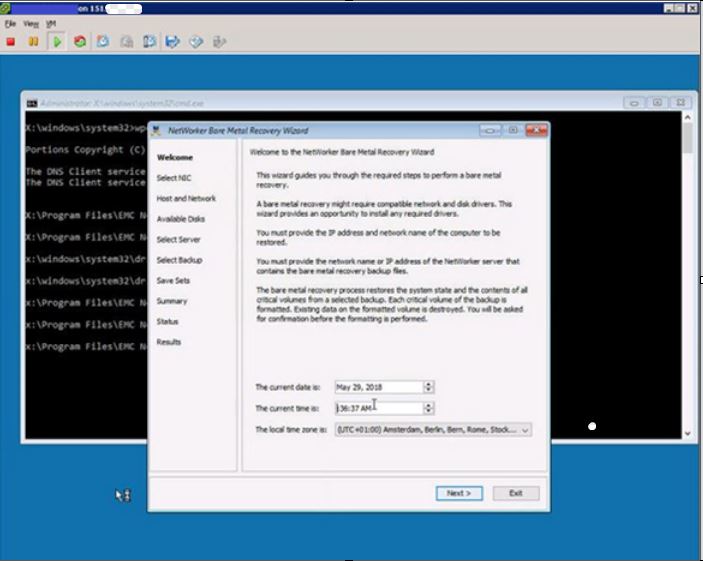The image size is (703, 561).
Task: Open the File menu
Action: click(x=10, y=23)
